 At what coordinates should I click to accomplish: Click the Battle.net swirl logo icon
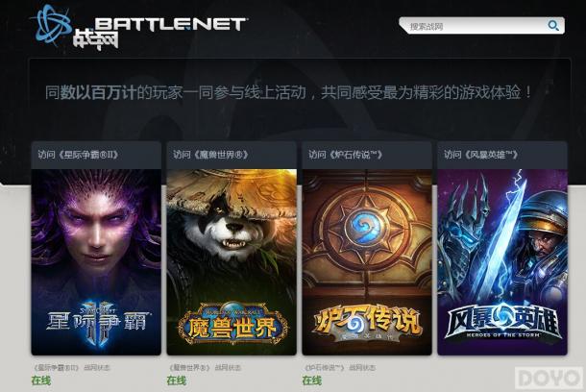(51, 24)
